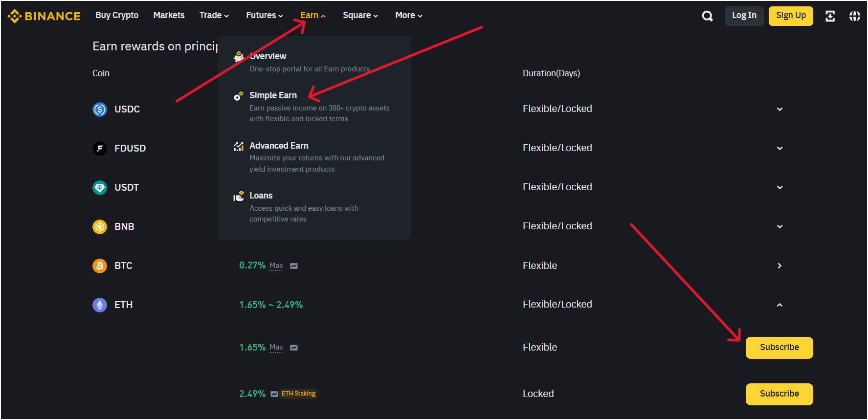Click the ETH coin icon
The width and height of the screenshot is (868, 420).
click(100, 305)
